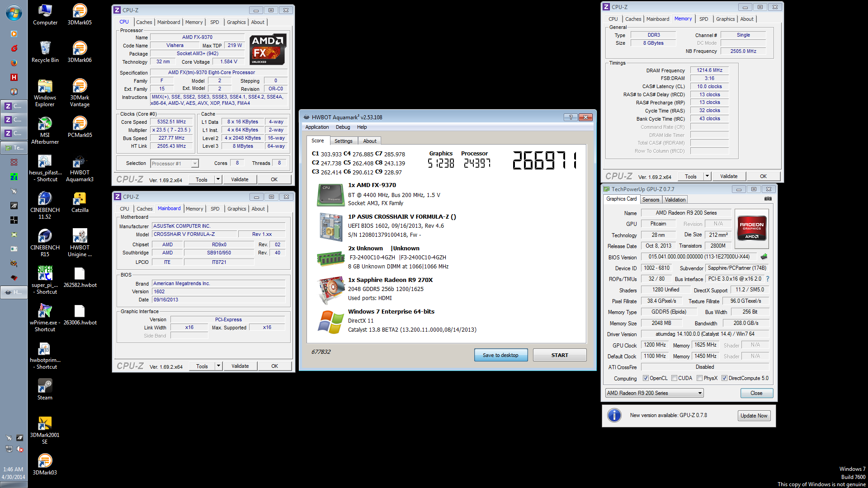Open the 262582.hwbot file
This screenshot has height=488, width=868.
coord(80,277)
